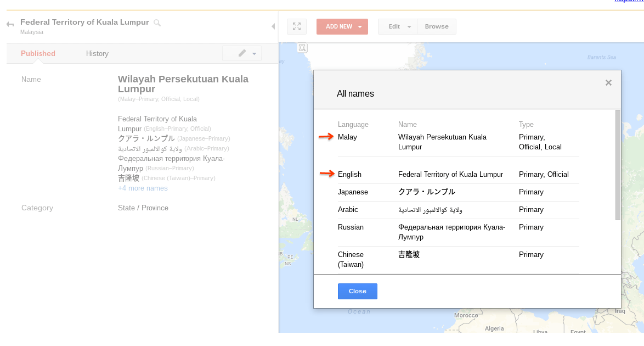Collapse the left panel with the side chevron
Screen dimensions: 644x346
point(273,26)
